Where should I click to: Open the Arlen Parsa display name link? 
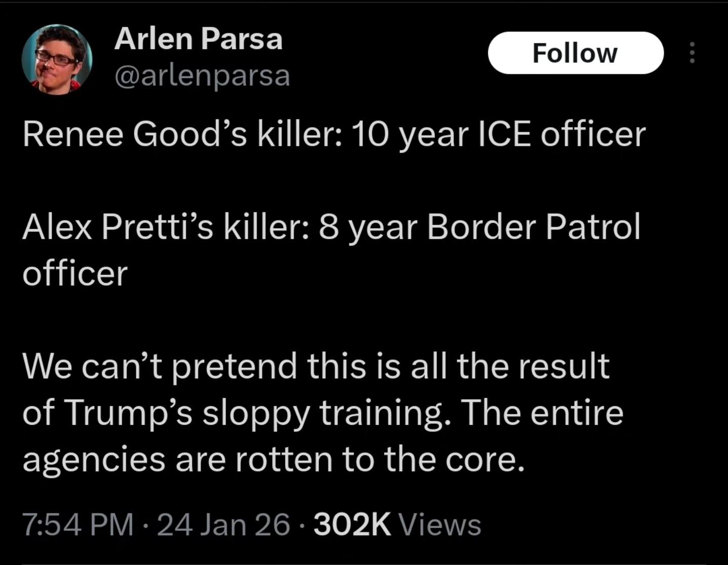pyautogui.click(x=198, y=39)
